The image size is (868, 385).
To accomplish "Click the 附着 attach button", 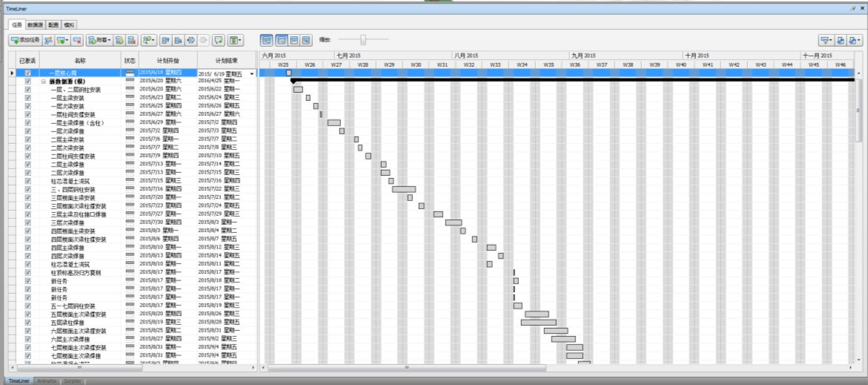I will point(99,40).
